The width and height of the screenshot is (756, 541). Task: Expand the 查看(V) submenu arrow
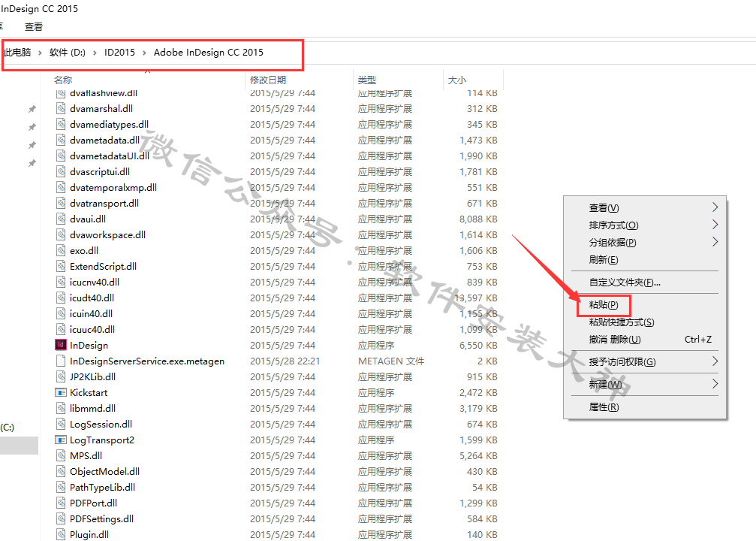[x=715, y=207]
